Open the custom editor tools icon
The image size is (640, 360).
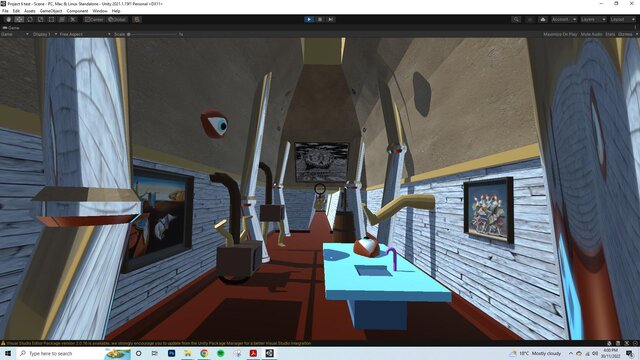click(x=73, y=19)
